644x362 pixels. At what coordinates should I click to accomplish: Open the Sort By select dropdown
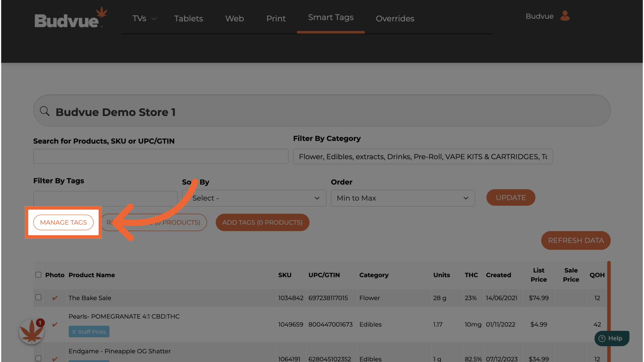pyautogui.click(x=254, y=198)
